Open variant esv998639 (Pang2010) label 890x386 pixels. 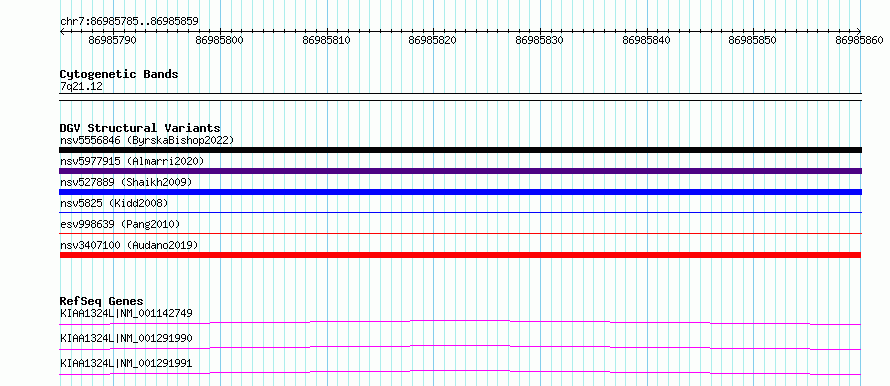coord(120,224)
